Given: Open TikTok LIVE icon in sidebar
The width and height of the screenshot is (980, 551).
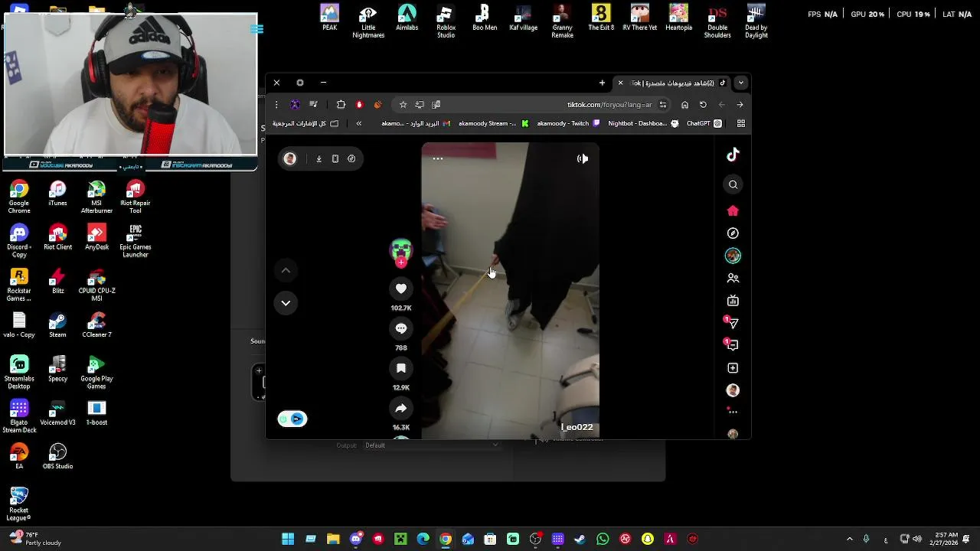Looking at the screenshot, I should 733,301.
